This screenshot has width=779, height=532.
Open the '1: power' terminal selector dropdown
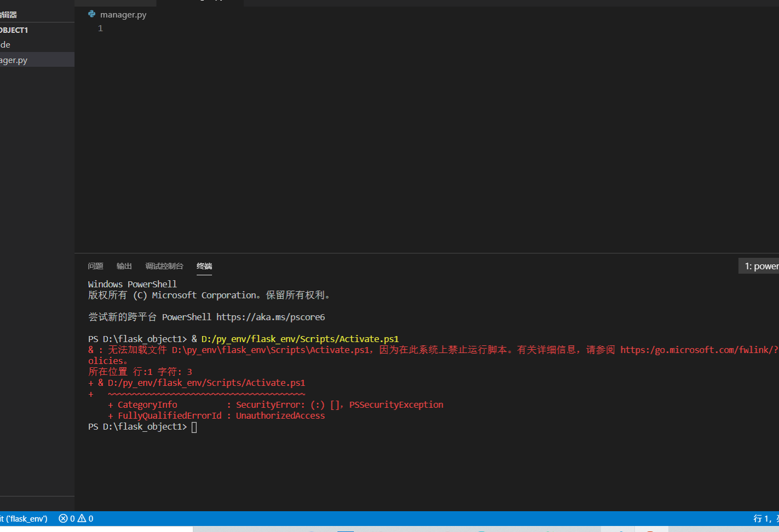point(759,266)
